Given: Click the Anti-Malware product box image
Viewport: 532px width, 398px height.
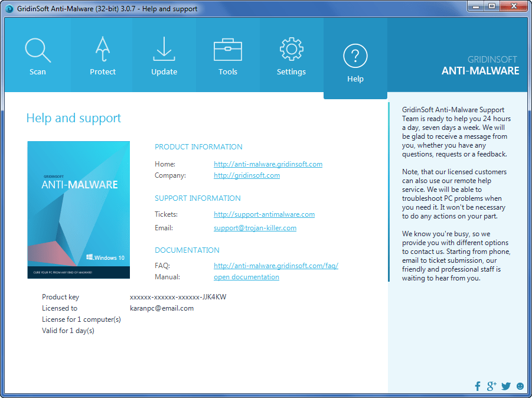Looking at the screenshot, I should click(x=78, y=210).
